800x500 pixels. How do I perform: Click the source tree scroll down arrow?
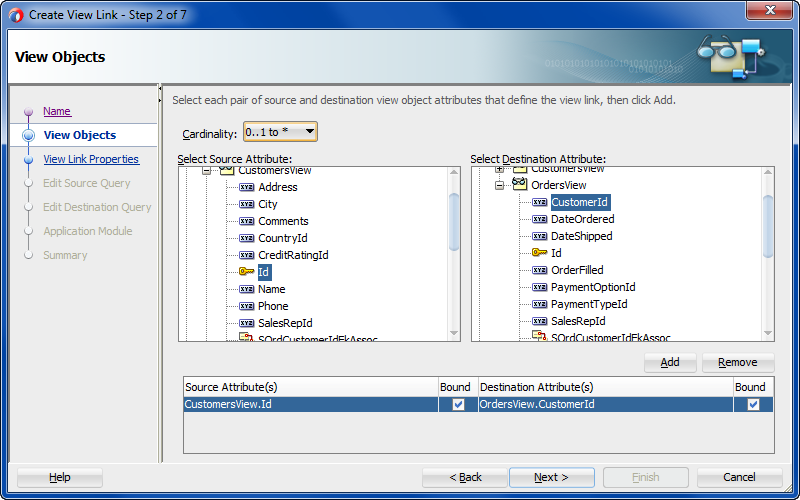(x=454, y=334)
